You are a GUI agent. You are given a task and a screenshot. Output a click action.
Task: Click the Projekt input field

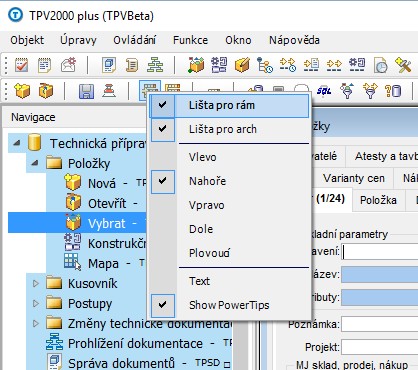(380, 347)
